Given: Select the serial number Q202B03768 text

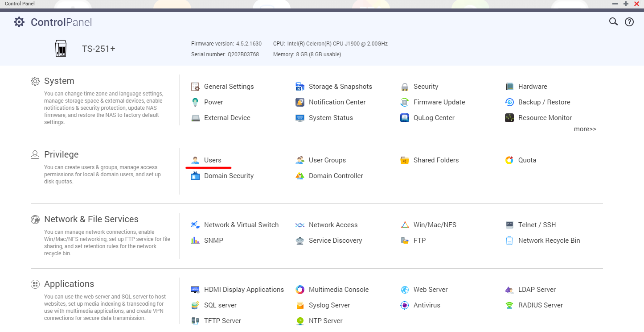Looking at the screenshot, I should point(243,54).
